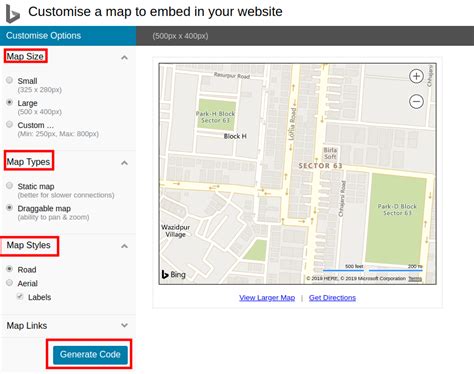Viewport: 474px width, 374px height.
Task: Open the View Larger Map link
Action: point(267,298)
